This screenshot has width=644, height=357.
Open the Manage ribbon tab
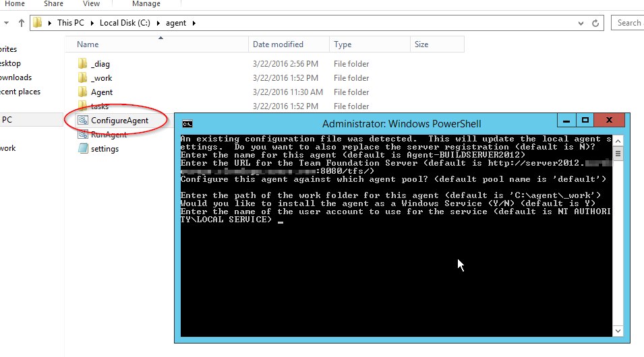point(146,4)
